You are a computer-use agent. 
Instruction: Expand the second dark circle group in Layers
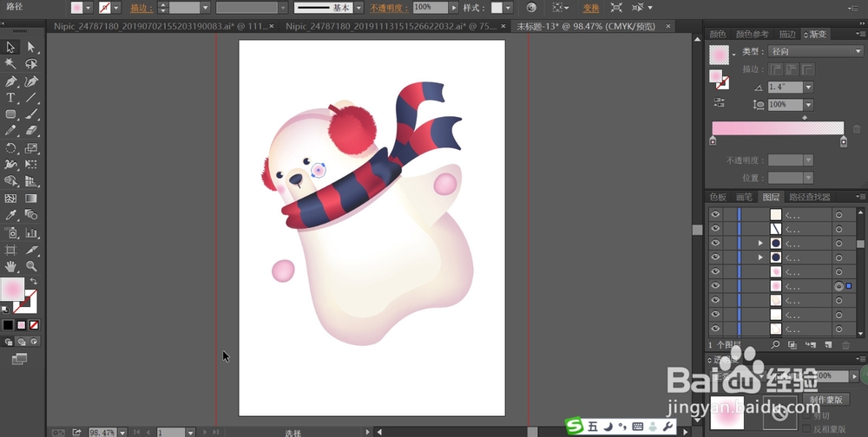coord(760,258)
